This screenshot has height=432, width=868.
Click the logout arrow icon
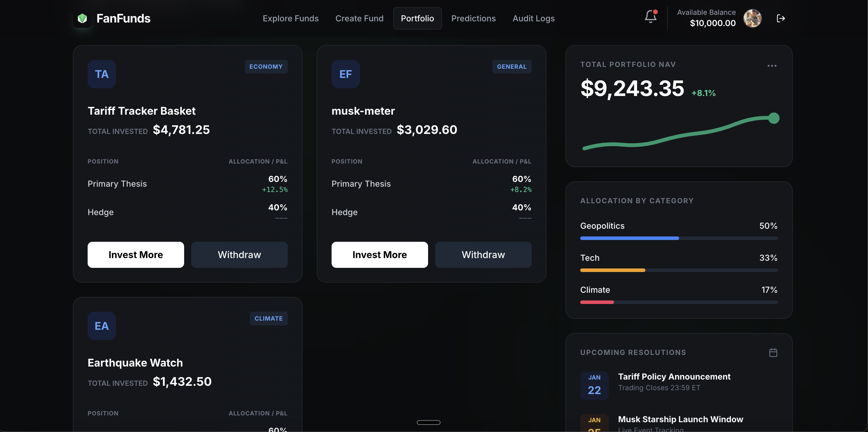click(x=781, y=19)
